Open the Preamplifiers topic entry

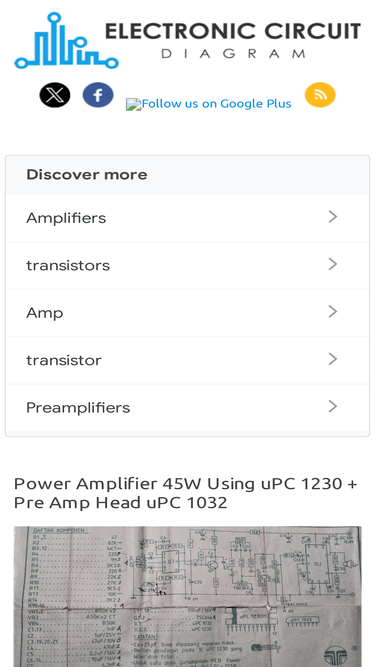point(188,408)
